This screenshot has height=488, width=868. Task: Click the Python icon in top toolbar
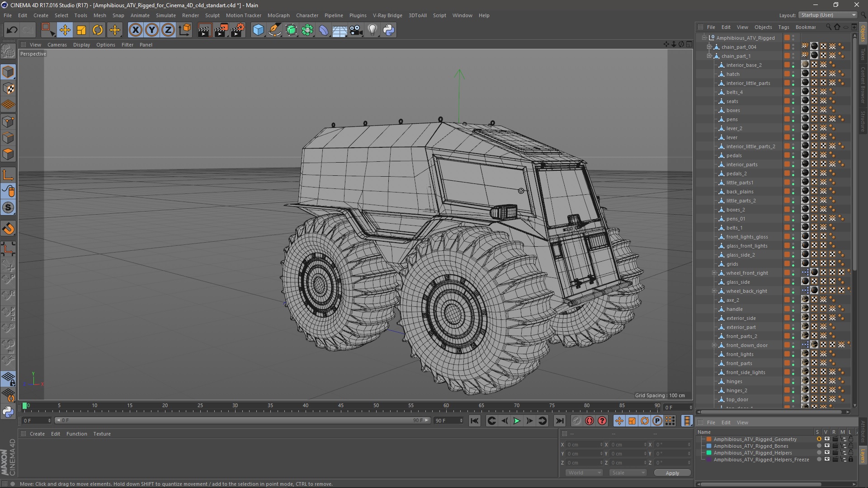coord(389,30)
